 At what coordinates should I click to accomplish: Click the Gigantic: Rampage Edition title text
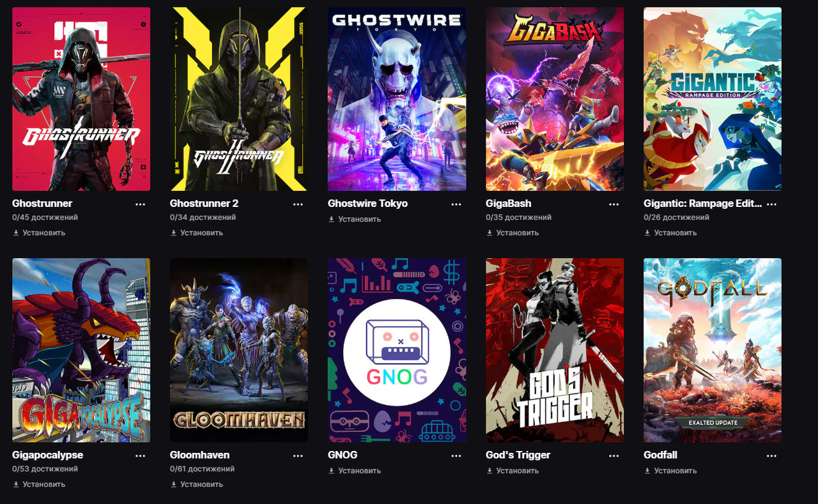703,203
